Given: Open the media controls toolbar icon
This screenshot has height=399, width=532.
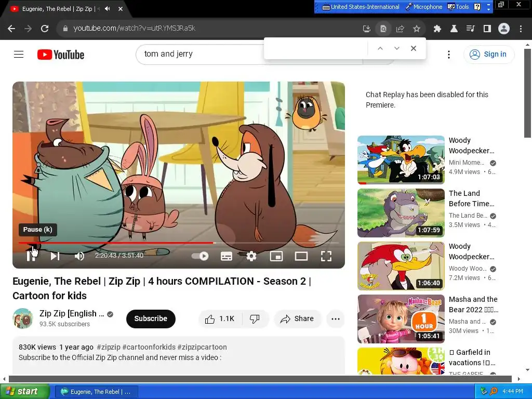Looking at the screenshot, I should [470, 29].
